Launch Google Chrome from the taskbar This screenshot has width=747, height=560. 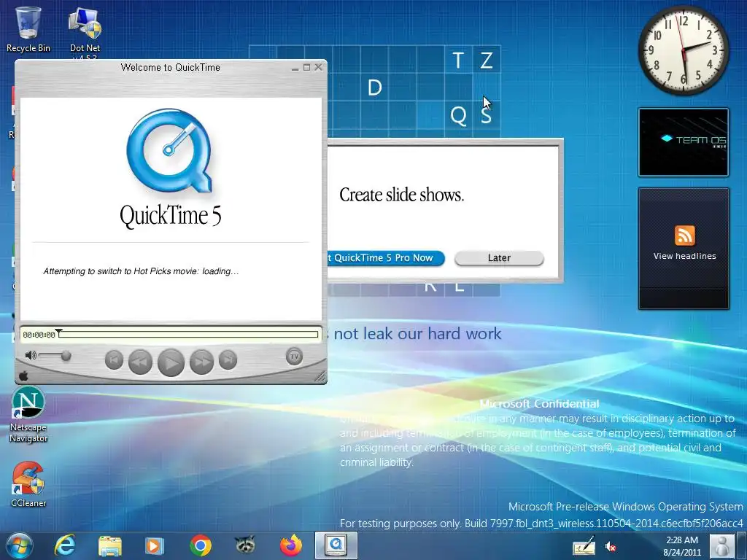pos(201,545)
